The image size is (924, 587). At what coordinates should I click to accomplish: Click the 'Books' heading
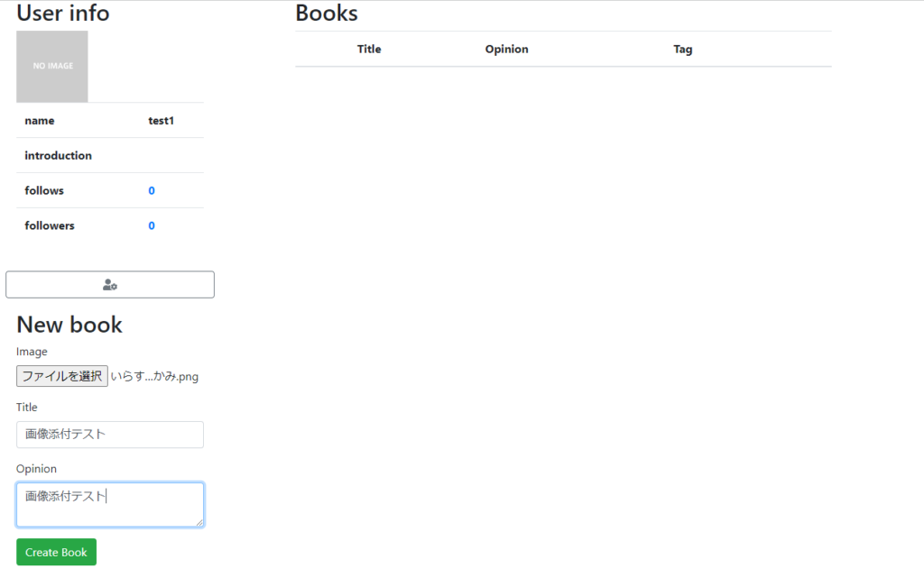[327, 13]
